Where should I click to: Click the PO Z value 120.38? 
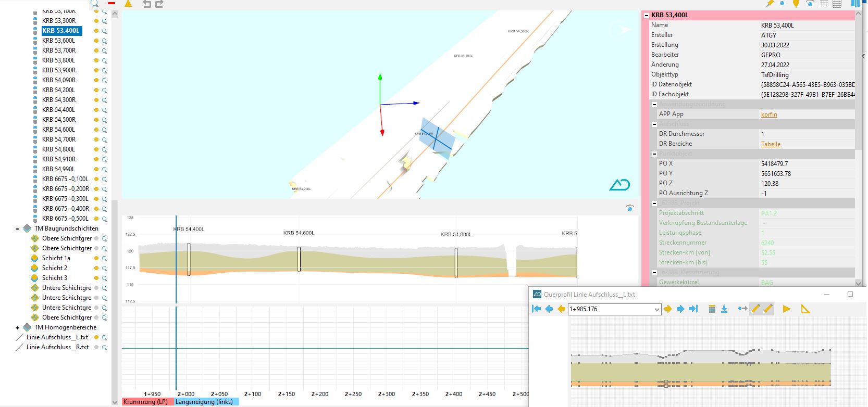770,184
